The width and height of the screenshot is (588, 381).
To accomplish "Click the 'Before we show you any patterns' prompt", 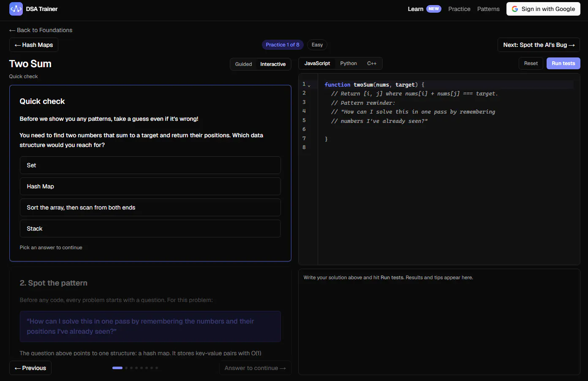I will tap(109, 119).
